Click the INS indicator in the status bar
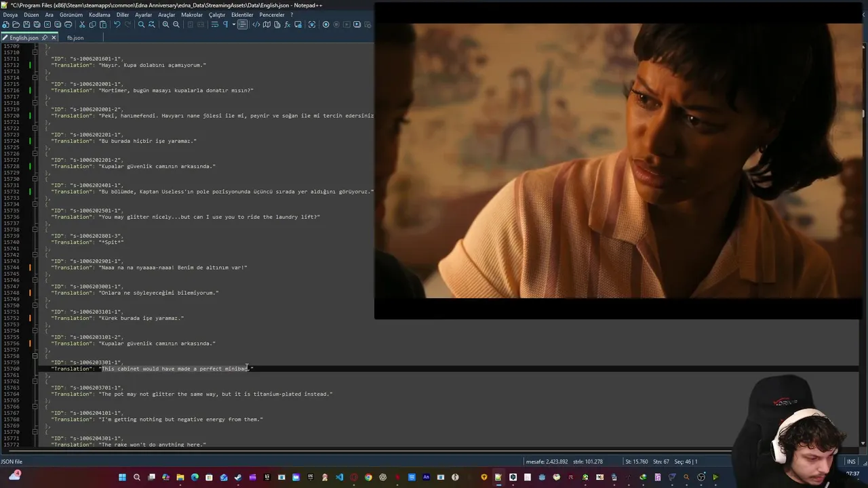Image resolution: width=868 pixels, height=488 pixels. (x=851, y=462)
